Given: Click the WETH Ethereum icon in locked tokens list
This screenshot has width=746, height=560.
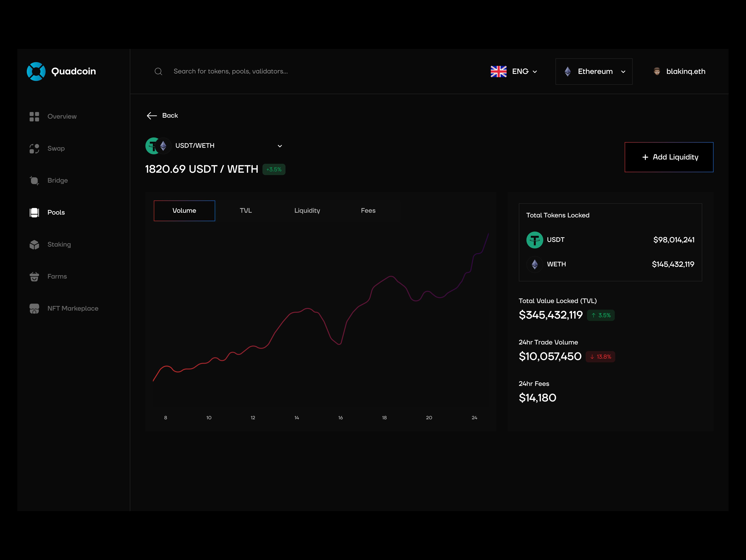Looking at the screenshot, I should (x=534, y=264).
